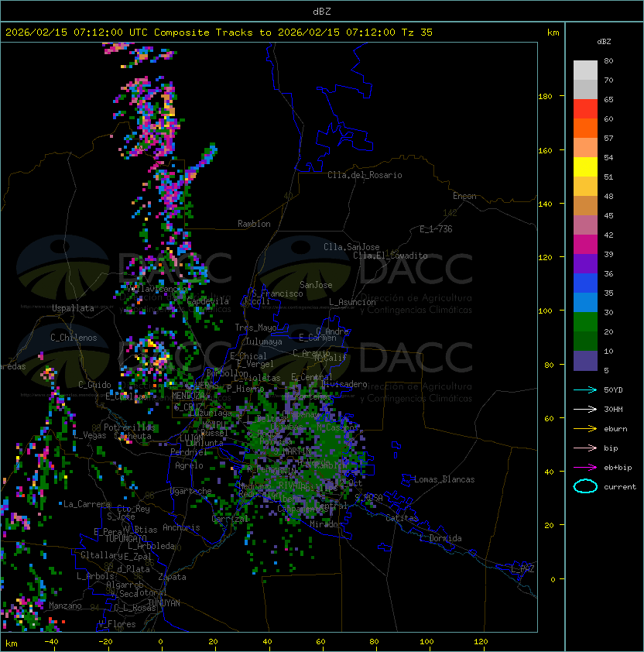
Task: Click the 'Zapata' map label
Action: pos(172,577)
